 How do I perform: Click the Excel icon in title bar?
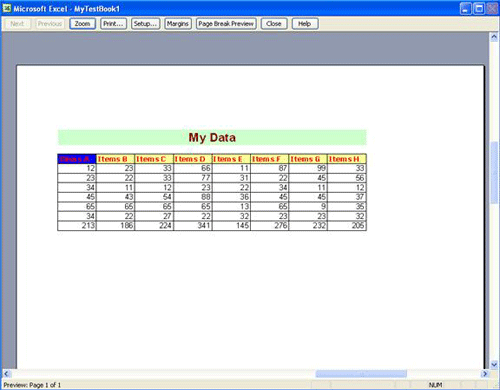(x=7, y=8)
